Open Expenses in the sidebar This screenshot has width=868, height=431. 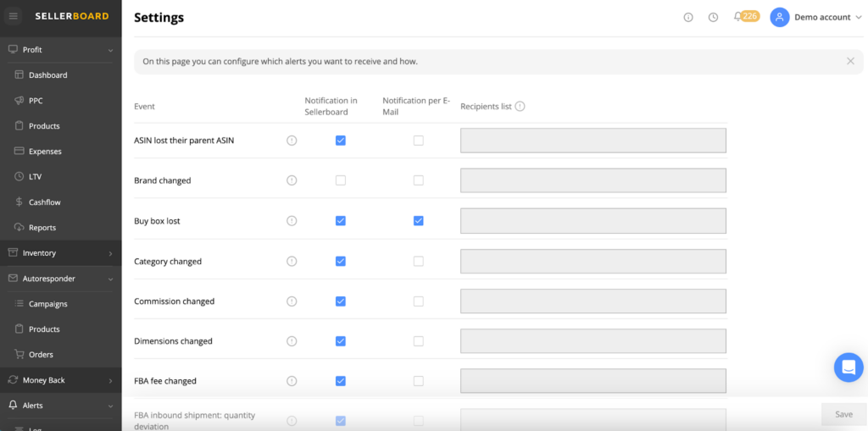point(46,152)
